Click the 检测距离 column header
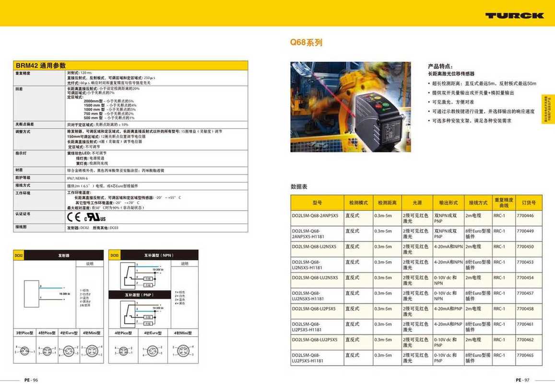The image size is (555, 392). (387, 203)
